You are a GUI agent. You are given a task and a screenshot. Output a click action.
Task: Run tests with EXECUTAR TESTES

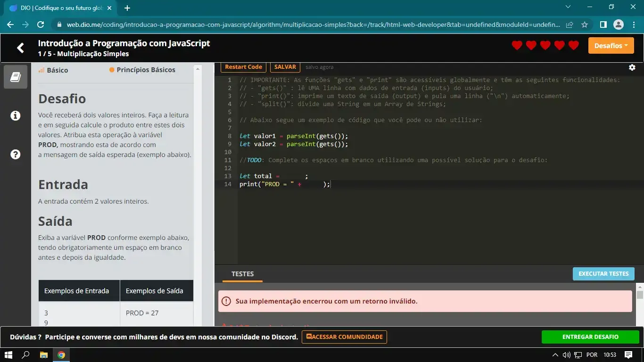[x=603, y=274]
